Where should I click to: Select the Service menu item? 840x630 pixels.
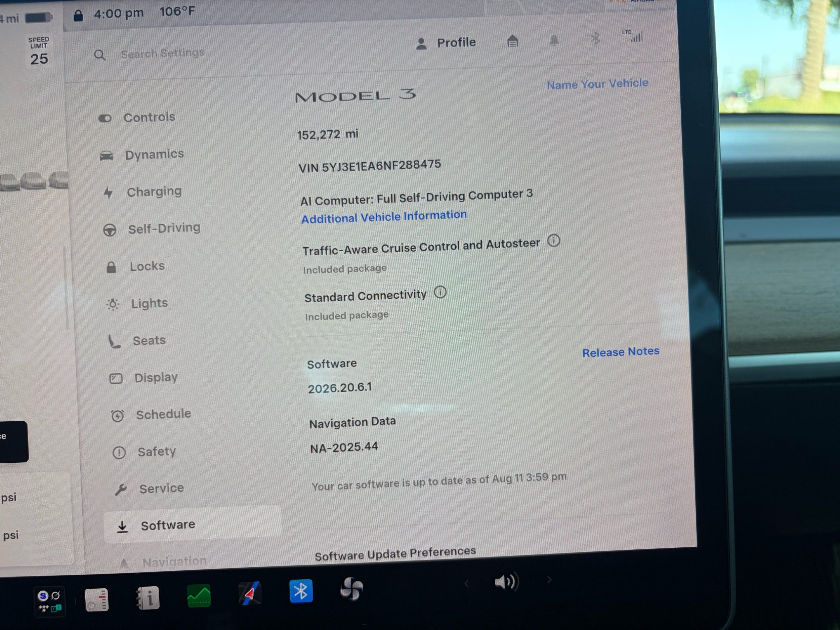point(150,489)
